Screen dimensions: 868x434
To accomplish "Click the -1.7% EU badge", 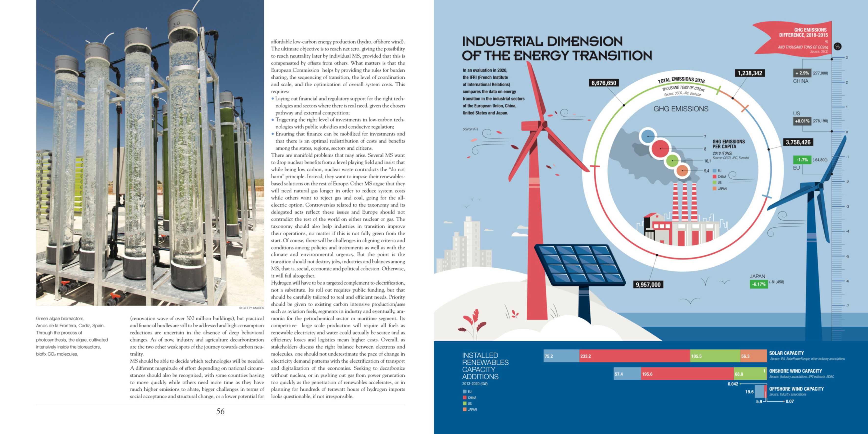I will point(802,160).
